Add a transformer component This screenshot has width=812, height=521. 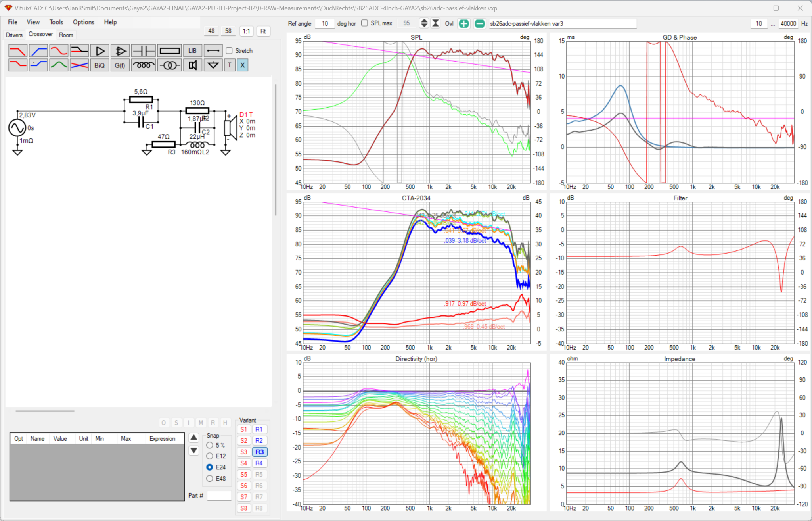(170, 65)
